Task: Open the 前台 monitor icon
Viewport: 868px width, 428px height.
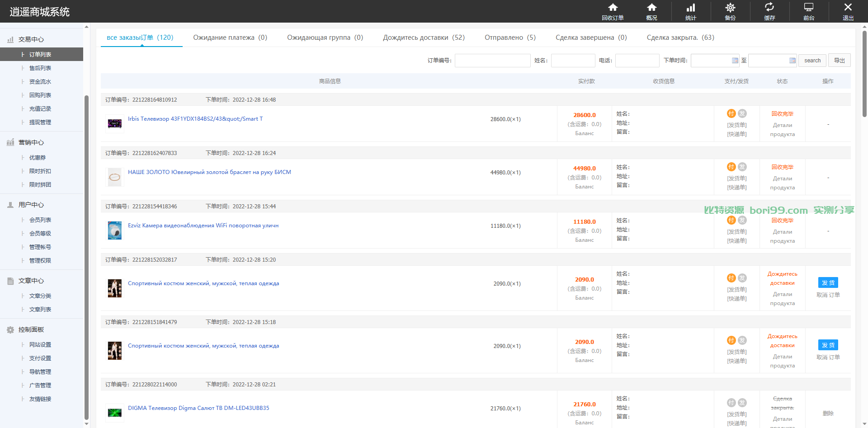Action: point(809,7)
